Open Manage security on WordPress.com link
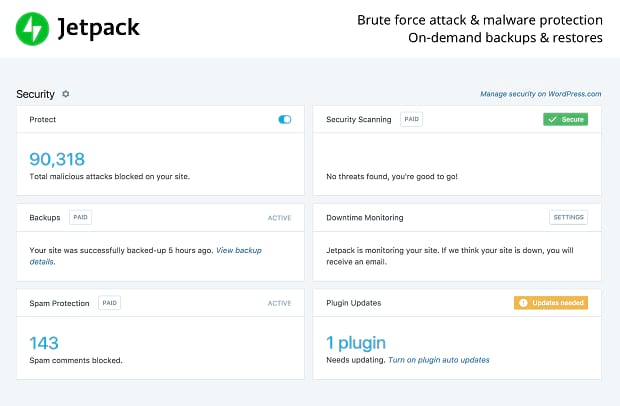The width and height of the screenshot is (620, 406). pyautogui.click(x=541, y=94)
